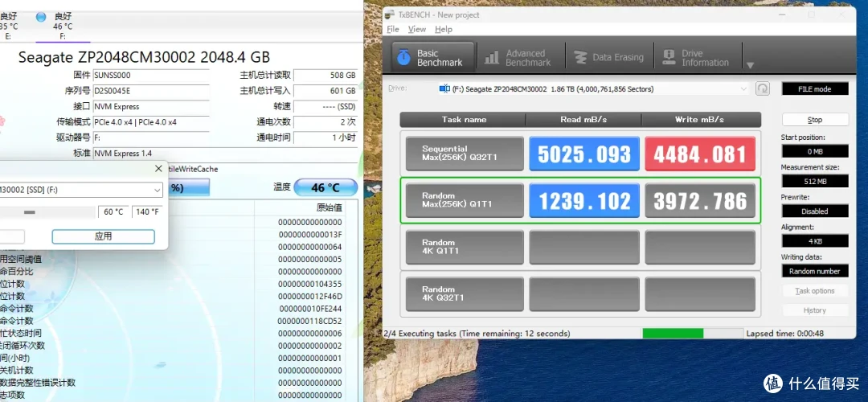The width and height of the screenshot is (868, 402).
Task: Click the blue health status circle icon
Action: pyautogui.click(x=40, y=17)
